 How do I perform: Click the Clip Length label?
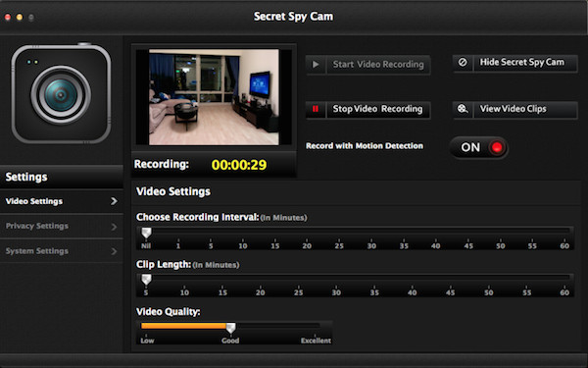point(164,264)
